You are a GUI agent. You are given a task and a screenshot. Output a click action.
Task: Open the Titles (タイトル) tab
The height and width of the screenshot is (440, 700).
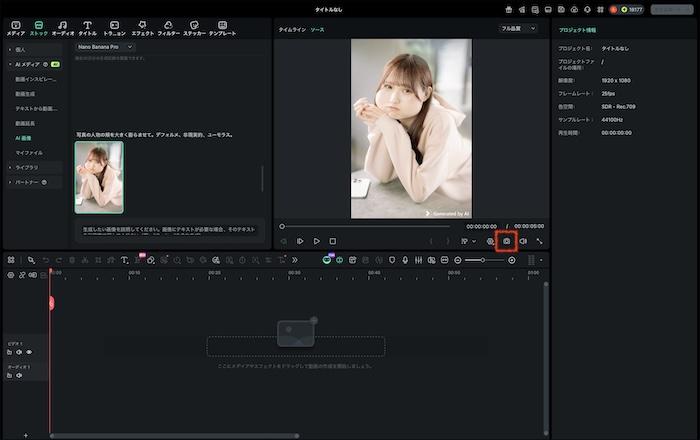coord(87,27)
